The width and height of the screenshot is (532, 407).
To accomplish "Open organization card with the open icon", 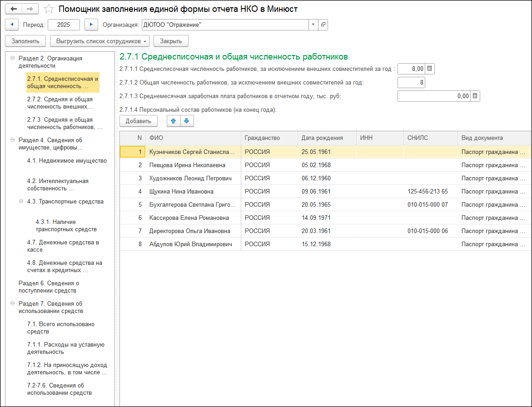I will tap(323, 25).
